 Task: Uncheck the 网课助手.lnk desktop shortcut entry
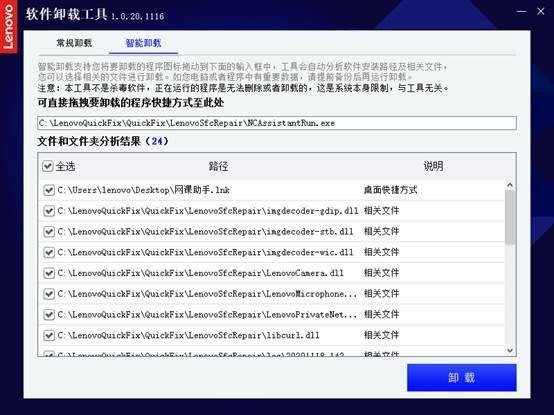[48, 190]
